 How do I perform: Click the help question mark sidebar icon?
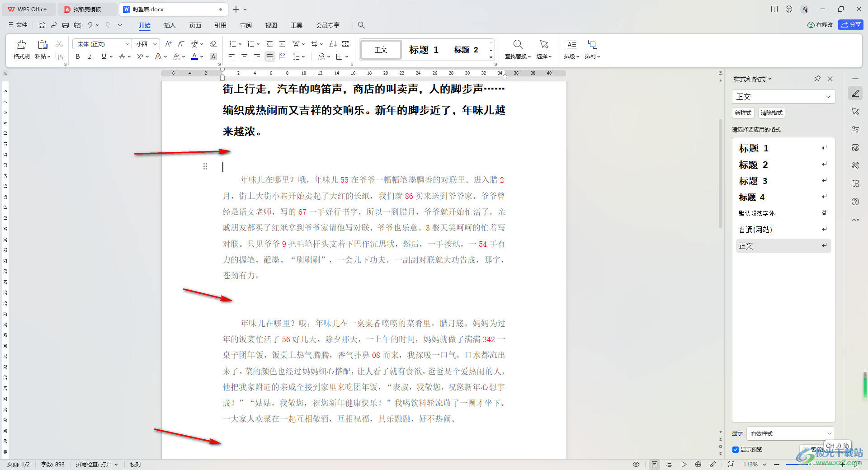(855, 202)
